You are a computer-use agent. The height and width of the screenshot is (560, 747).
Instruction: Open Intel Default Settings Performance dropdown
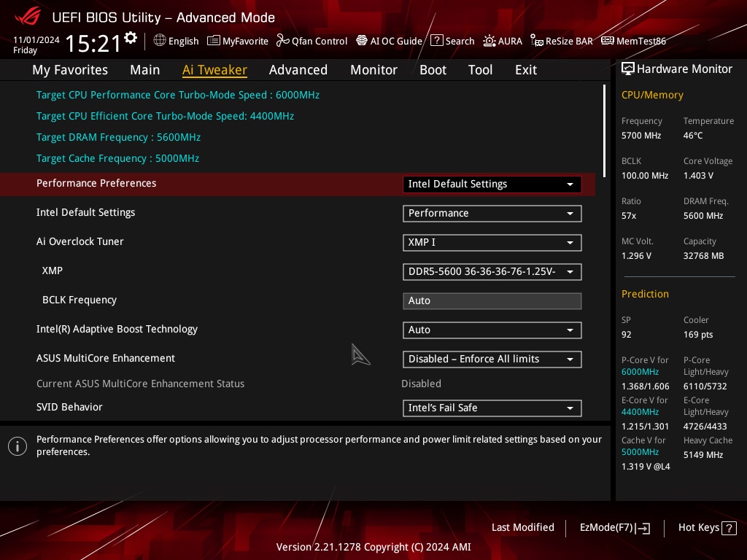pos(492,214)
